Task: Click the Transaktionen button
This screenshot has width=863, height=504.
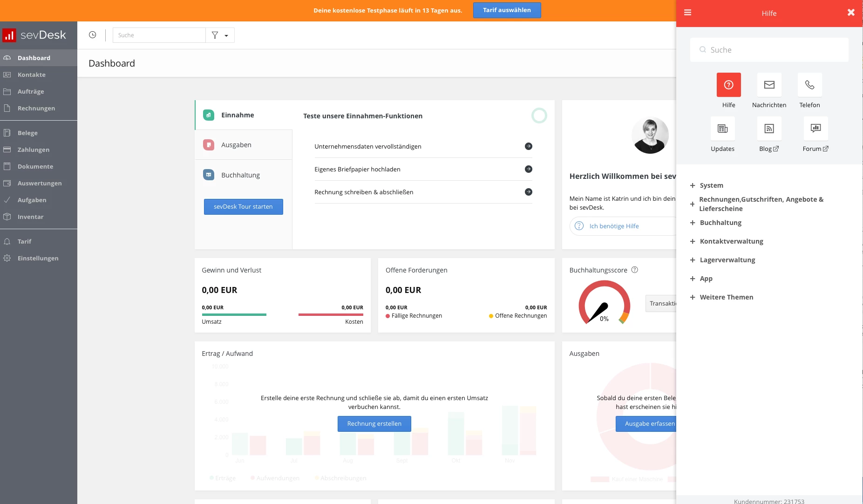Action: point(661,304)
